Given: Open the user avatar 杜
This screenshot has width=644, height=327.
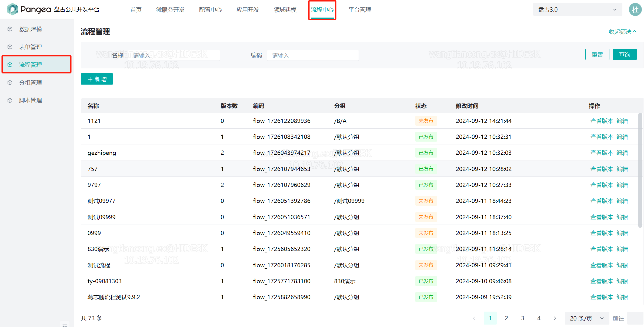Looking at the screenshot, I should pyautogui.click(x=635, y=9).
